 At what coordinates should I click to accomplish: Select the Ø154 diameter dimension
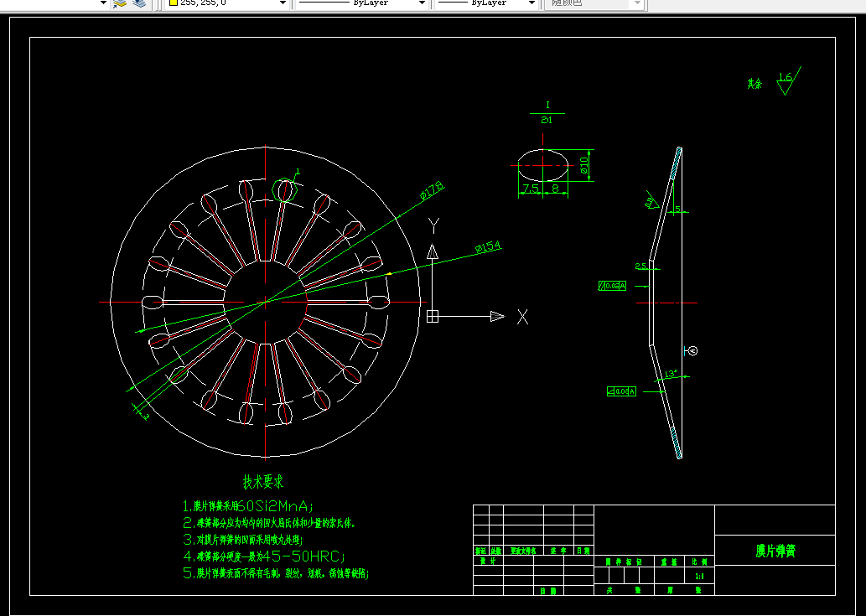tap(488, 246)
